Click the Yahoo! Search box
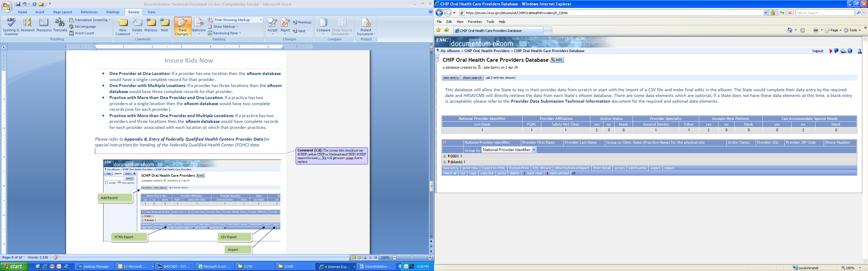Viewport: 868px width, 271px height. (x=825, y=13)
